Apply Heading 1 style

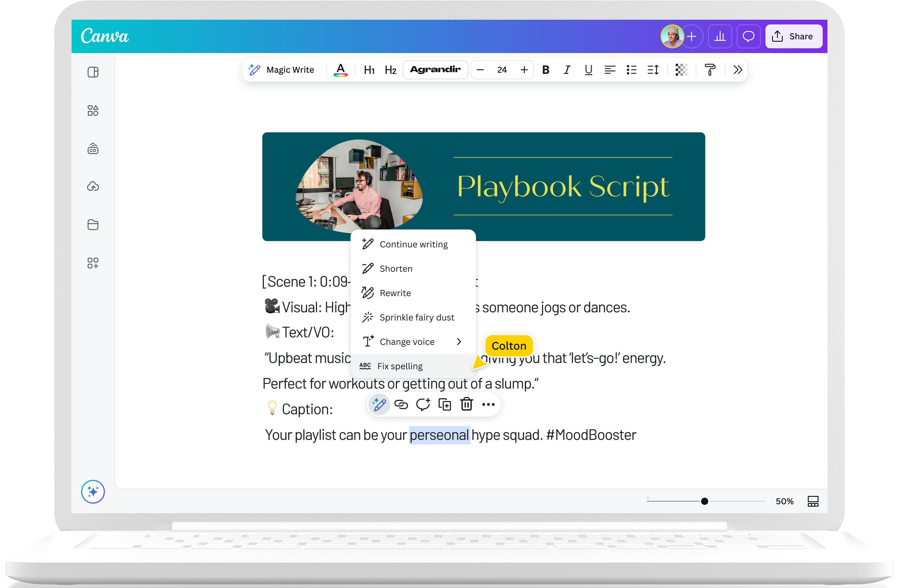369,70
